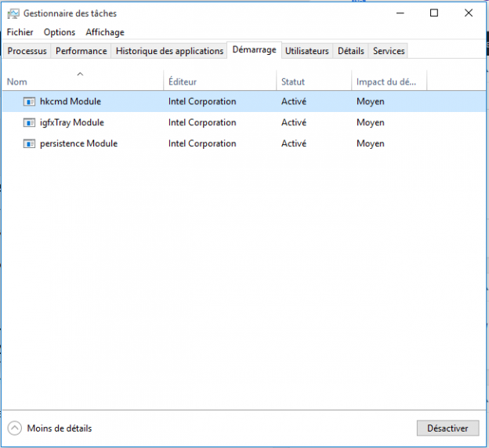The height and width of the screenshot is (448, 489).
Task: Open the Affichage menu
Action: [105, 32]
